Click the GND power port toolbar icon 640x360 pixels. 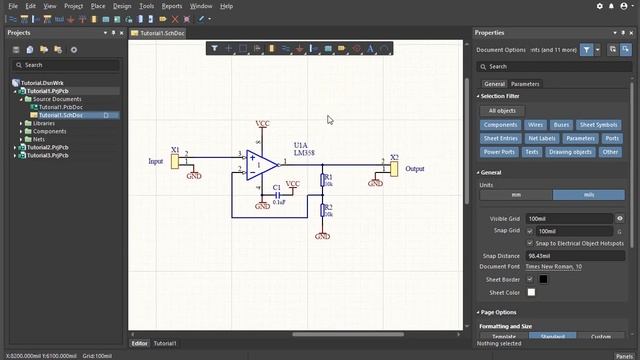(71, 19)
